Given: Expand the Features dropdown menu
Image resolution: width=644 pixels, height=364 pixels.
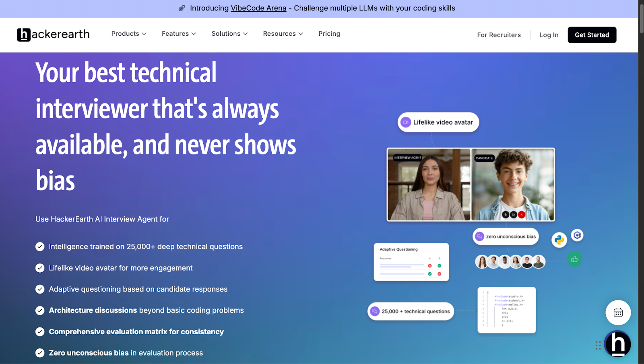Looking at the screenshot, I should coord(179,34).
